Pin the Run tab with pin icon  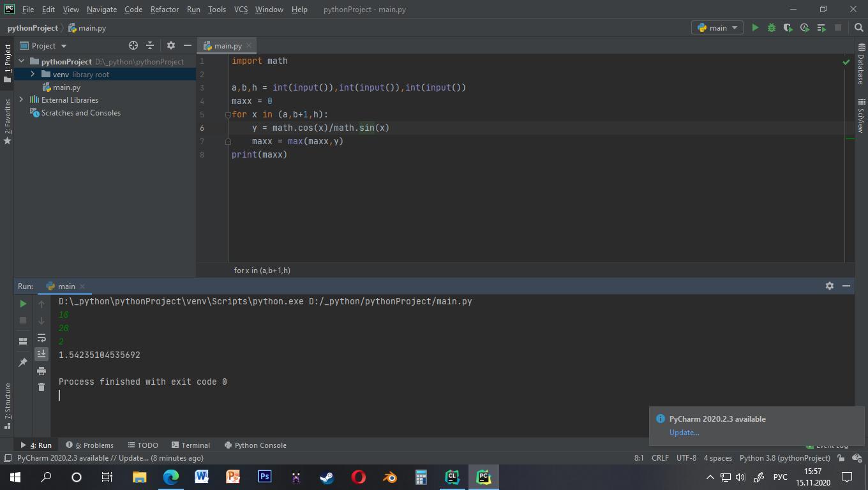(23, 362)
